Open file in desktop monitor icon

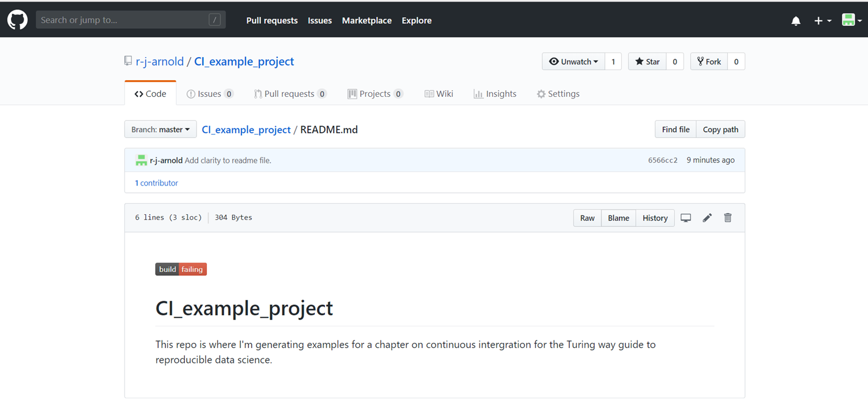[686, 218]
